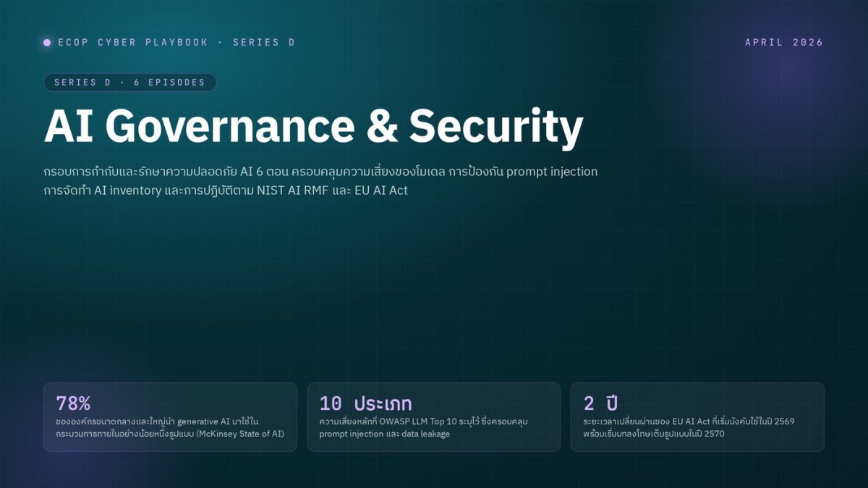
Task: Click the 'AI Governance & Security' title
Action: (313, 126)
